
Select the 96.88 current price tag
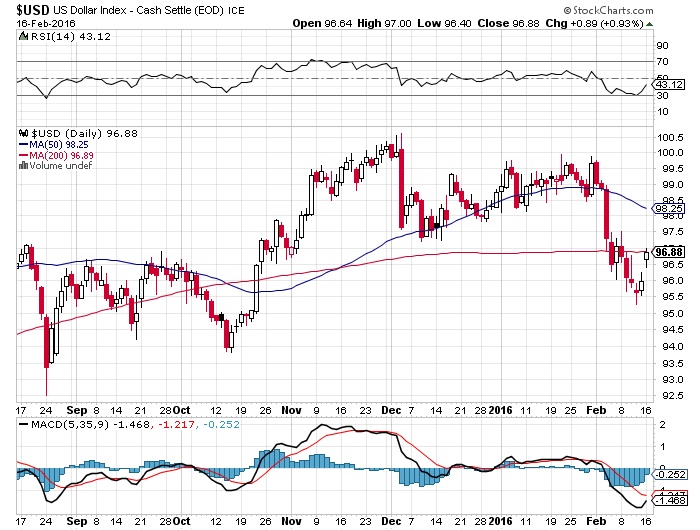pyautogui.click(x=667, y=251)
